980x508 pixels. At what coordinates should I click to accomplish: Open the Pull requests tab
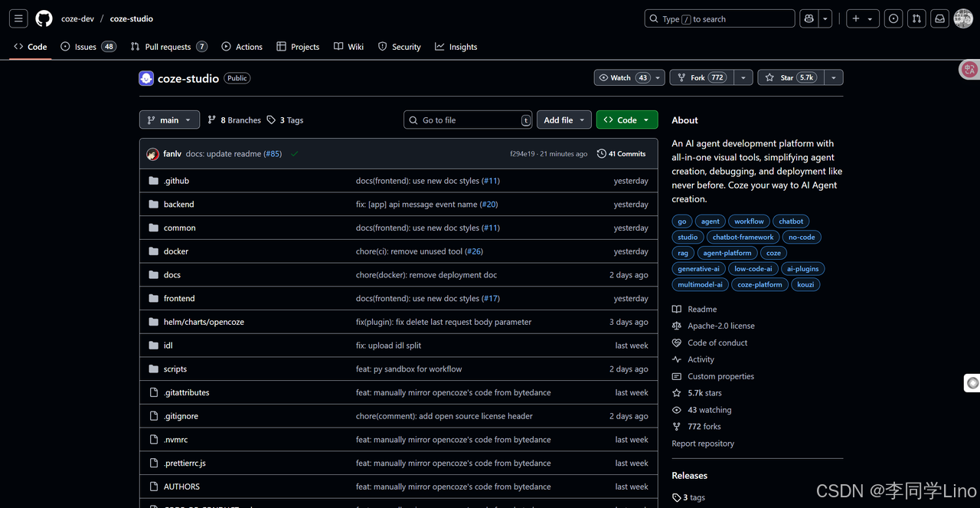pyautogui.click(x=168, y=47)
